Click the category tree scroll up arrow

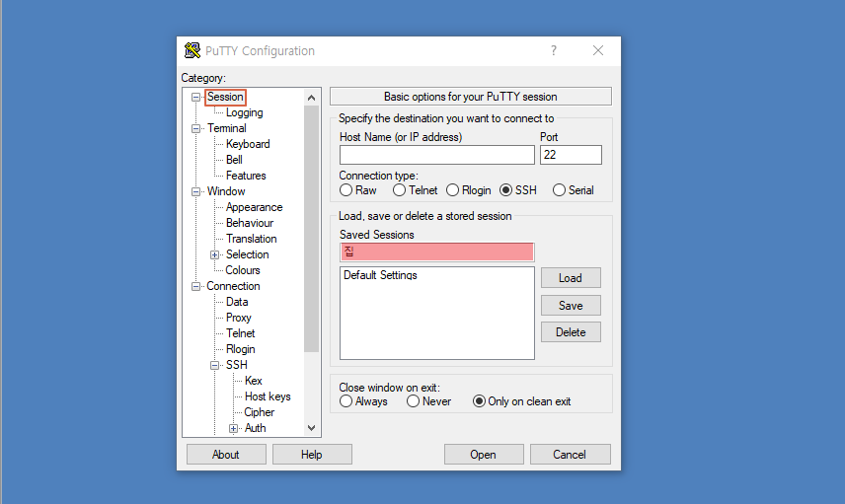[x=312, y=98]
